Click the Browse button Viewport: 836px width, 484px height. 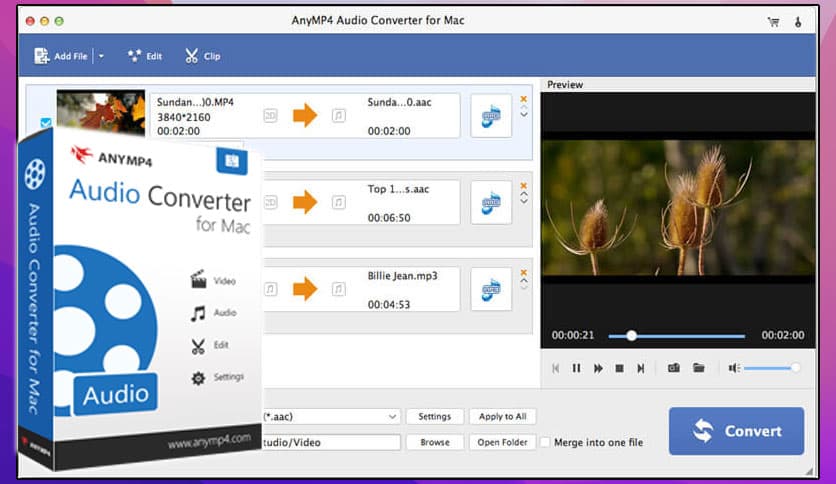[435, 442]
